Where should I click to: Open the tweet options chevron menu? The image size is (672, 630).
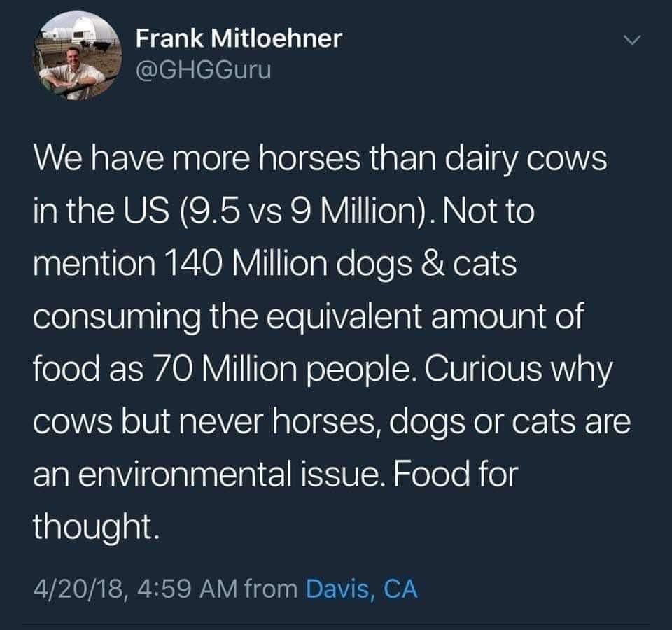click(631, 41)
